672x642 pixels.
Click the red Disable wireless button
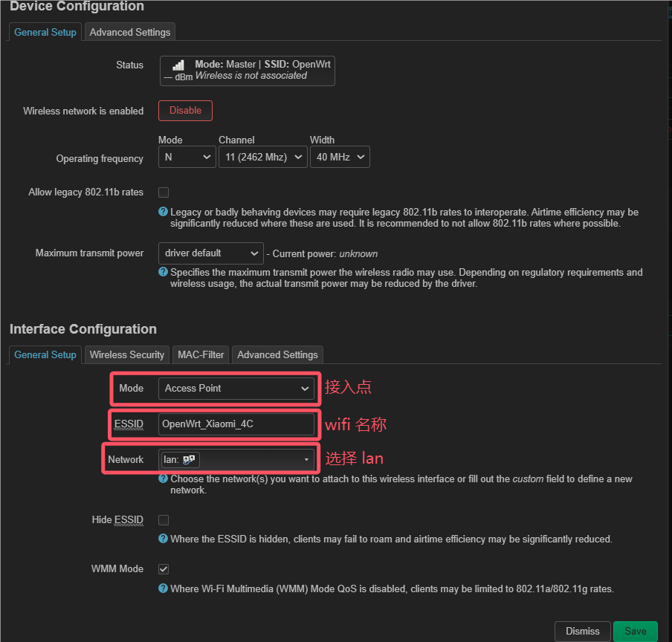pyautogui.click(x=185, y=111)
